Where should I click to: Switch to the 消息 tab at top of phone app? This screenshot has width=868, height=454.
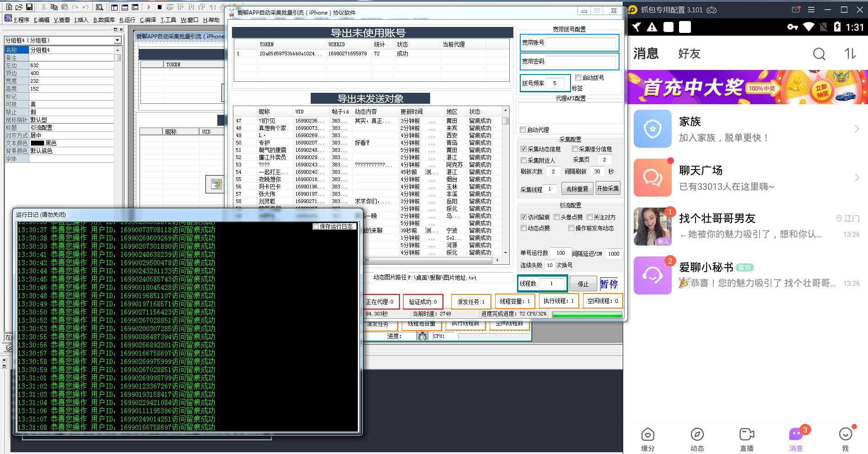[646, 54]
